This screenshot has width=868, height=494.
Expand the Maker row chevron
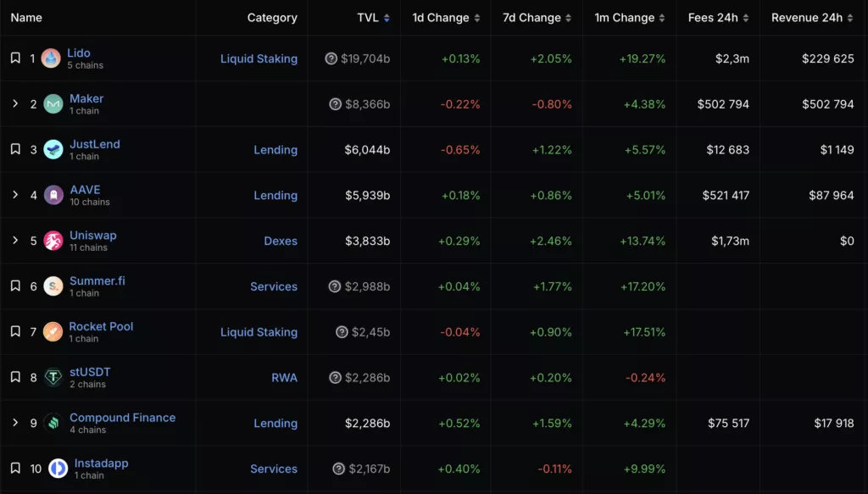coord(15,103)
